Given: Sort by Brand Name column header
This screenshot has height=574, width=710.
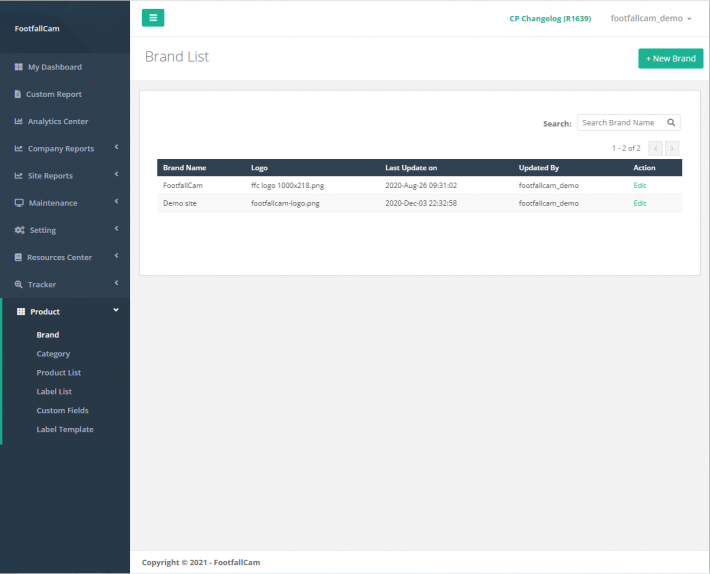Looking at the screenshot, I should click(x=184, y=168).
